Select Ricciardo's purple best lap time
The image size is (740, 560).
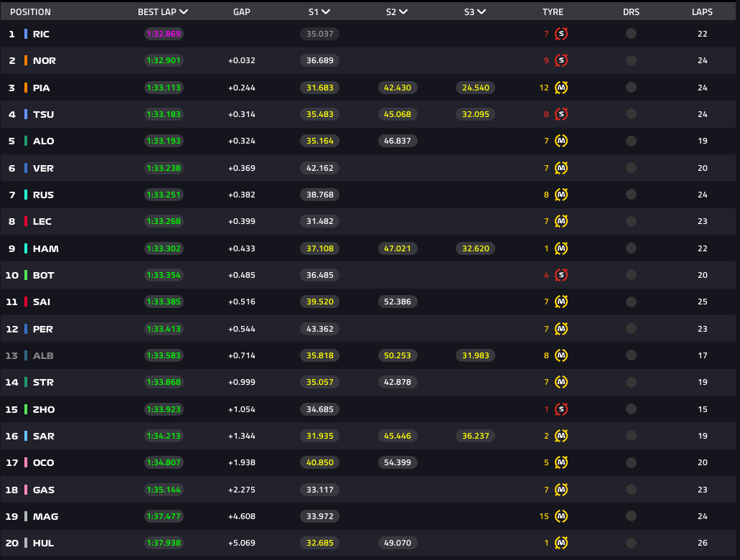[x=164, y=34]
